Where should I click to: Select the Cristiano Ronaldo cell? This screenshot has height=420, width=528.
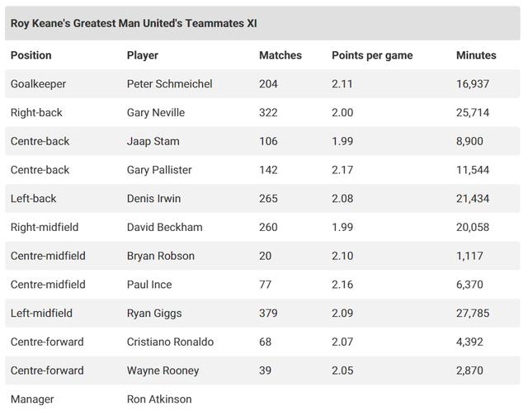click(x=170, y=342)
